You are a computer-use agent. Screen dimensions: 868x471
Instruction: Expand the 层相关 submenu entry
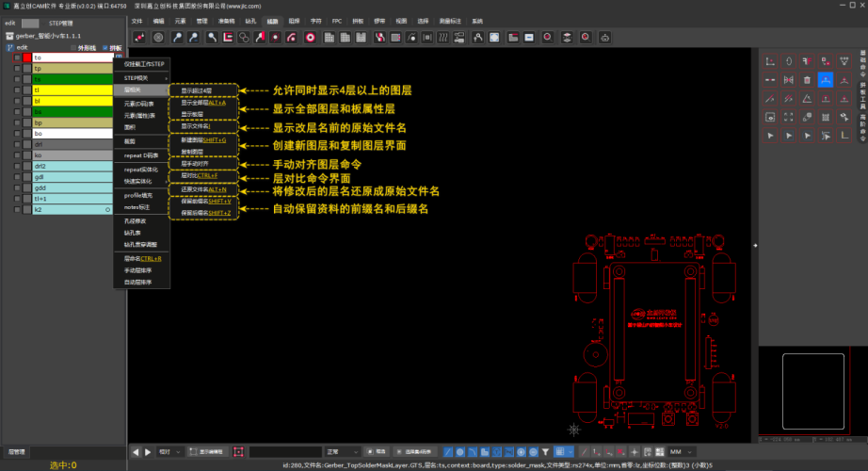(142, 89)
